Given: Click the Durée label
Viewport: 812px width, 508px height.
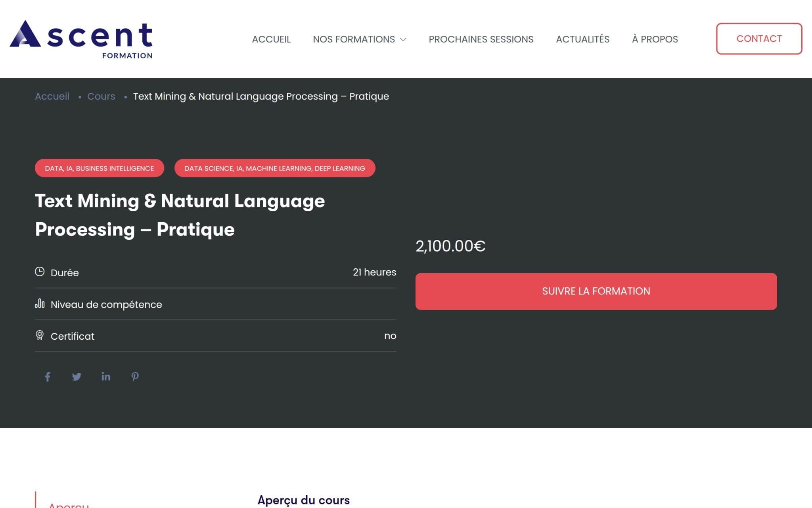Looking at the screenshot, I should coord(65,273).
